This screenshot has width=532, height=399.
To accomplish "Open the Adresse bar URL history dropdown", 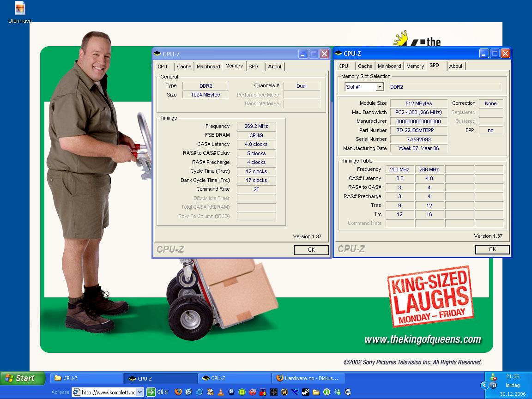I will click(140, 392).
